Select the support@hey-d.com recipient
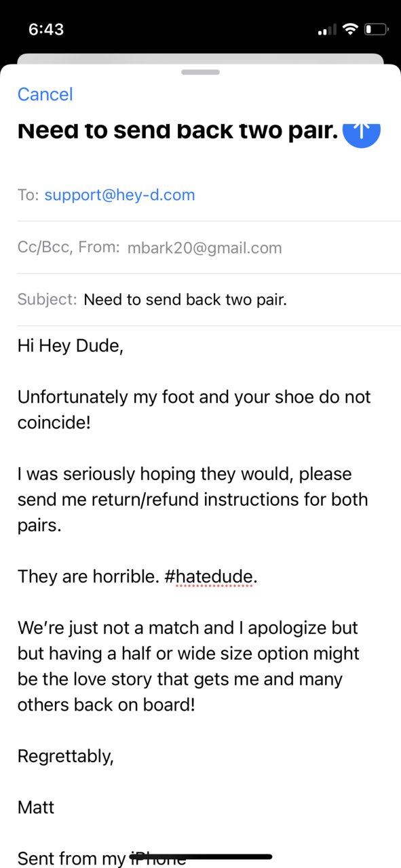The width and height of the screenshot is (401, 868). point(119,195)
